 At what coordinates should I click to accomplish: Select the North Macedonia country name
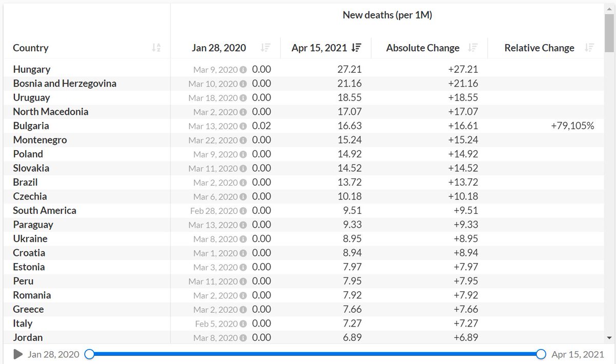[50, 112]
